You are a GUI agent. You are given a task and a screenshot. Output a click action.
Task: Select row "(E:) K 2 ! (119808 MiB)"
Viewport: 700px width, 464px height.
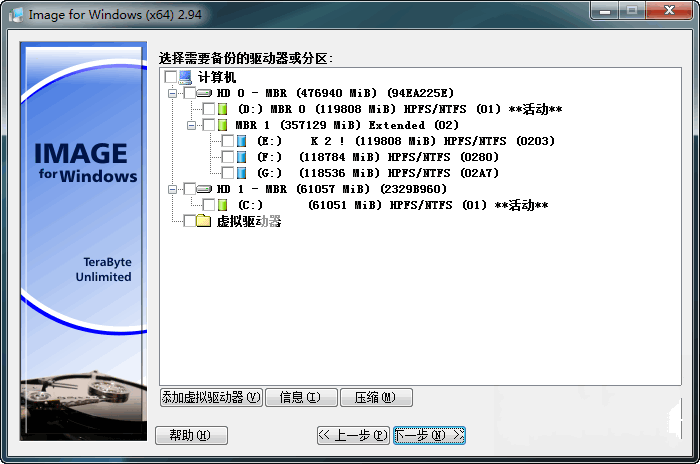pos(405,141)
